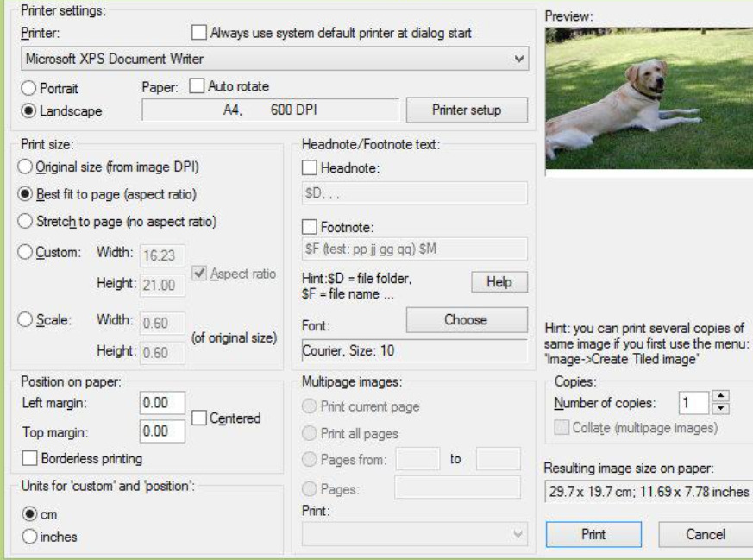Increase number of copies with up arrow

[x=721, y=397]
